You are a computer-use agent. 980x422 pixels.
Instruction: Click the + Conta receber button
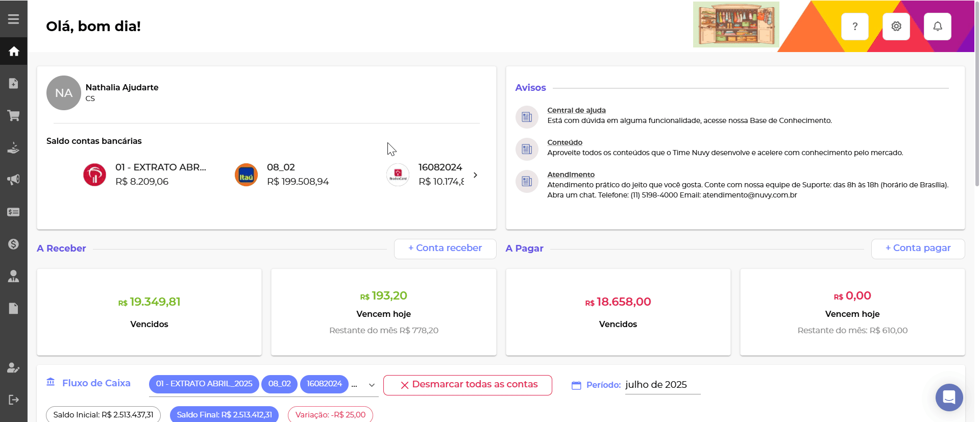click(x=445, y=249)
